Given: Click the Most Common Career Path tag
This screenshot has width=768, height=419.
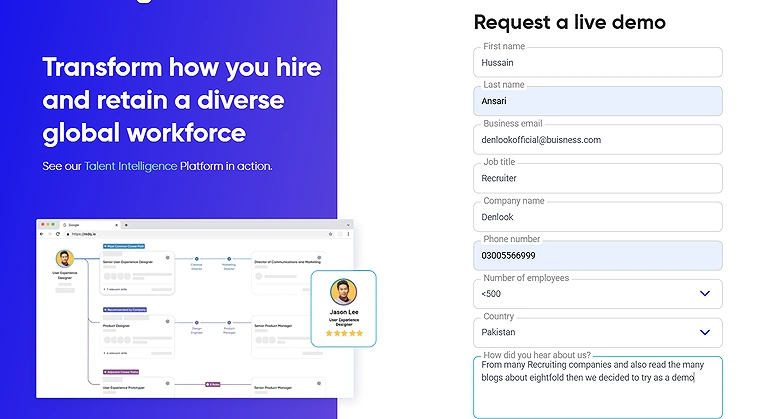Looking at the screenshot, I should click(124, 246).
